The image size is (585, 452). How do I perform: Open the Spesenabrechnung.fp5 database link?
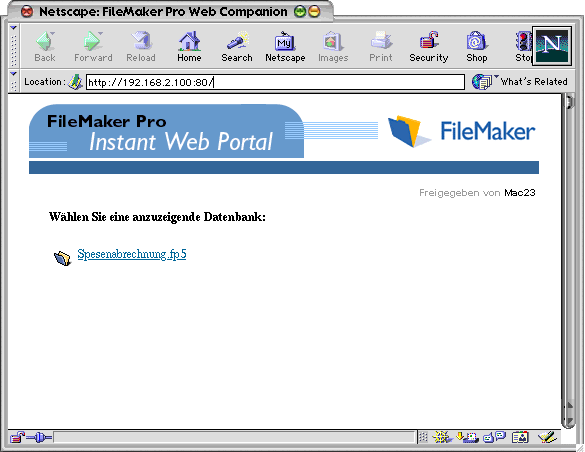tap(132, 254)
